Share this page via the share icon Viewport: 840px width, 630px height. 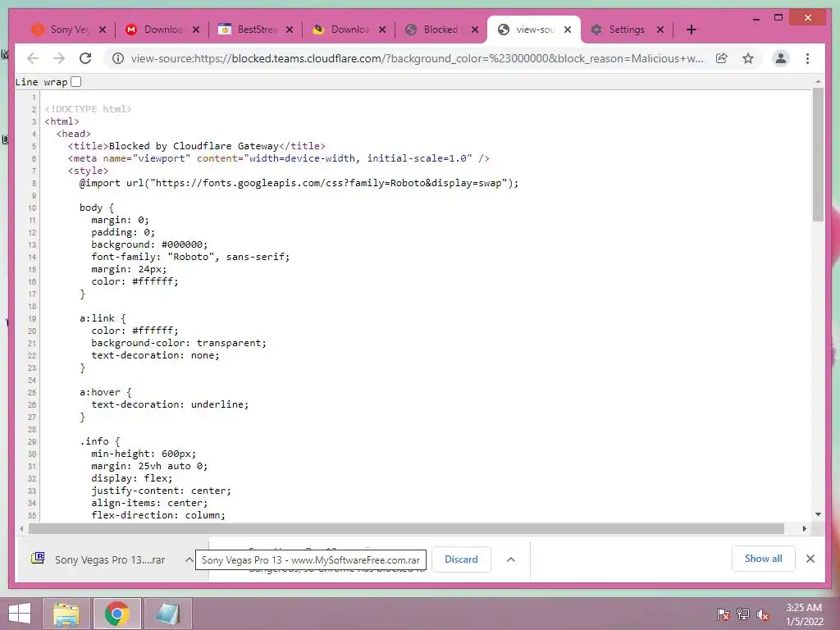(x=722, y=58)
